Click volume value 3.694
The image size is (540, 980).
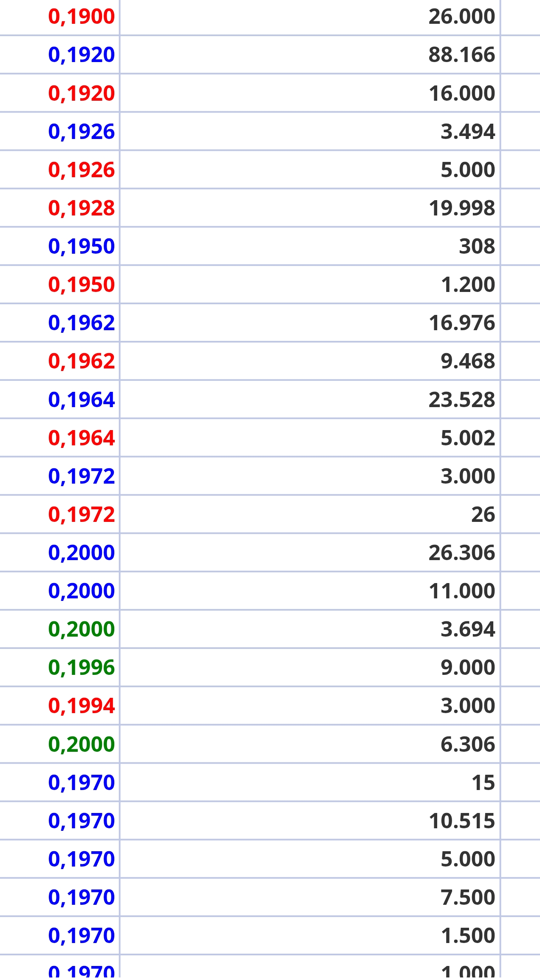point(468,629)
